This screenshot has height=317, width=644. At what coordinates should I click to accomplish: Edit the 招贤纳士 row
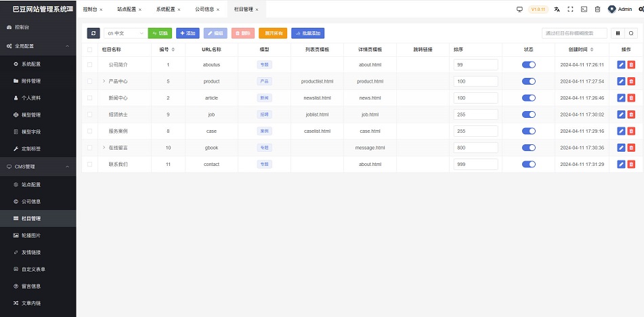[621, 114]
